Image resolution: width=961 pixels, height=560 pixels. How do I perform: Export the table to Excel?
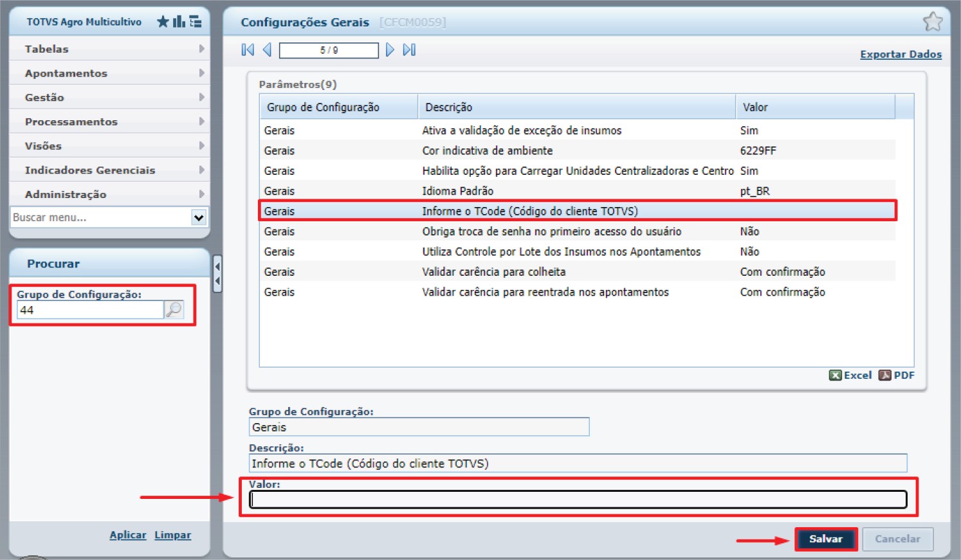point(850,375)
